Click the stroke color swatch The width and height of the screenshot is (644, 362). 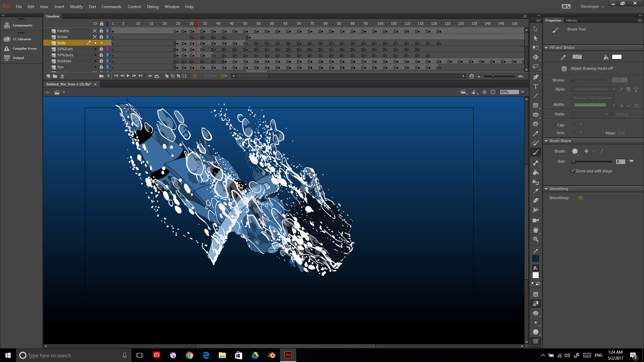(577, 57)
